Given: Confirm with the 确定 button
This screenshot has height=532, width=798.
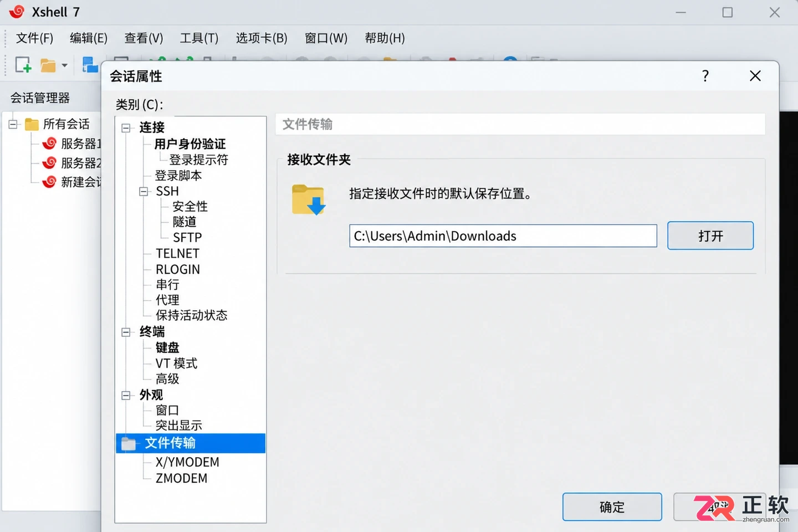Looking at the screenshot, I should (612, 507).
